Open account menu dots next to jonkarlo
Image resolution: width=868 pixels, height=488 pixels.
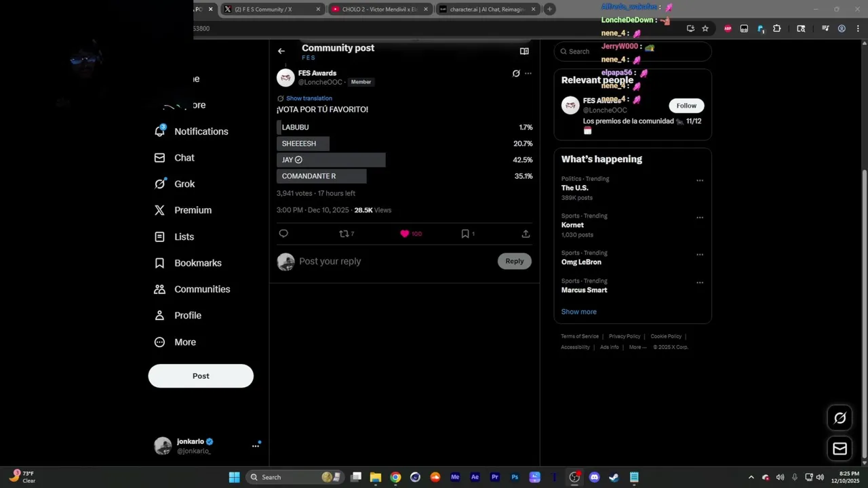click(256, 446)
